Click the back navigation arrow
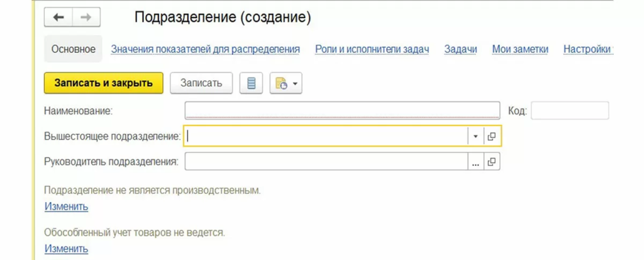 [x=58, y=18]
